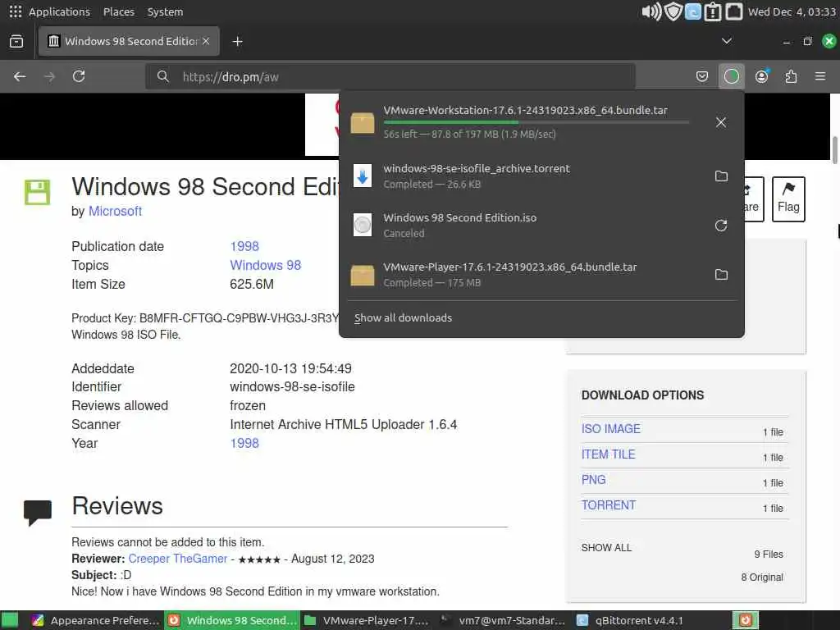The width and height of the screenshot is (840, 630).
Task: Click the Firefox downloads toolbar button
Action: [x=731, y=76]
